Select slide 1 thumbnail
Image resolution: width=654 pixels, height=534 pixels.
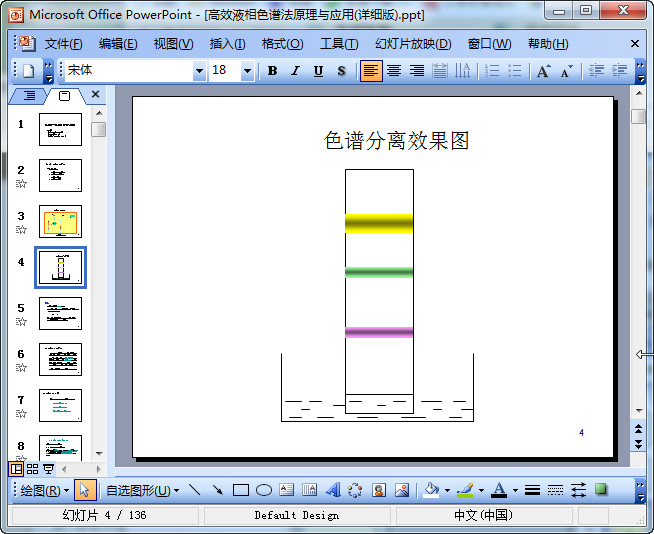click(x=60, y=129)
